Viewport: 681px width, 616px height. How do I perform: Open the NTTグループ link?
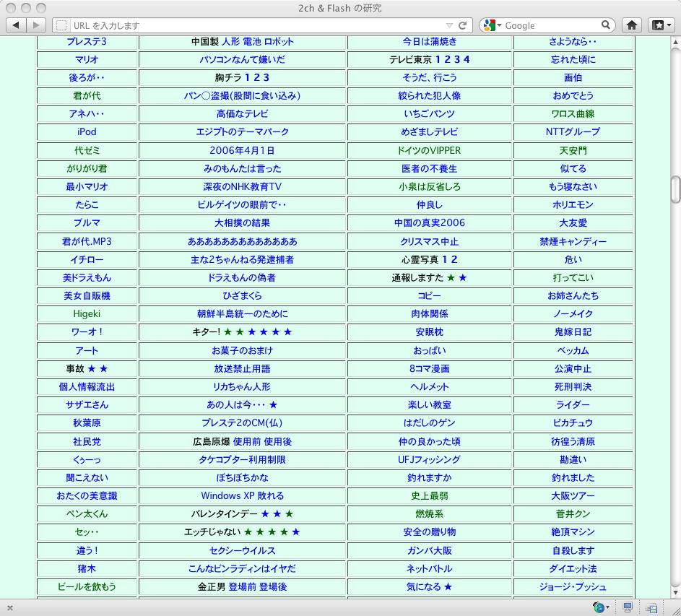[x=573, y=132]
